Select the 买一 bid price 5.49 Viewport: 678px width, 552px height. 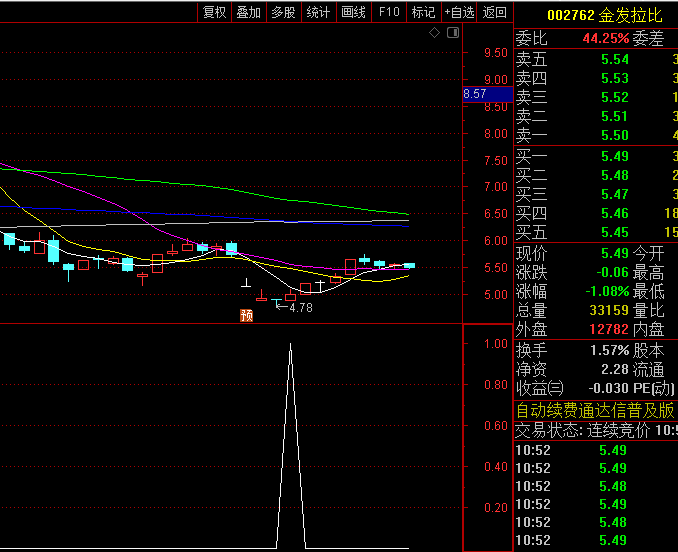click(x=614, y=156)
